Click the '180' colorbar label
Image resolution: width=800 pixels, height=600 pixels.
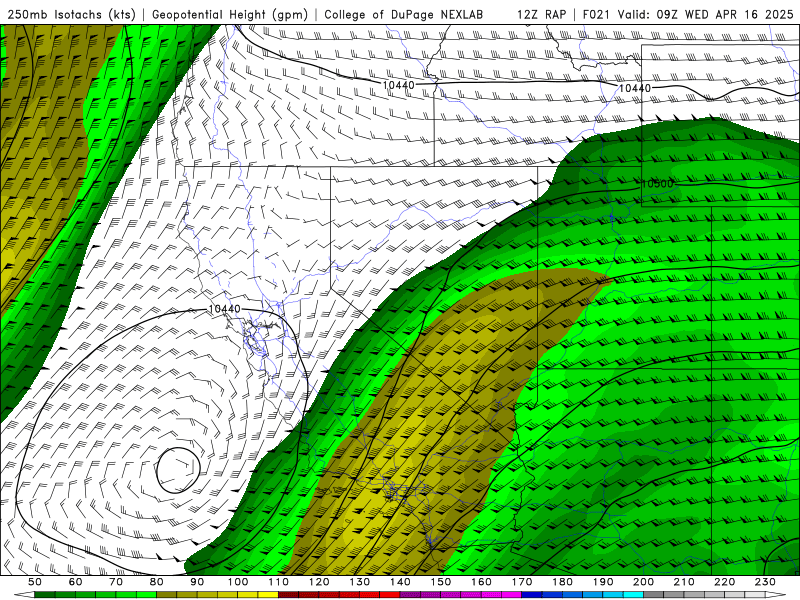point(562,582)
